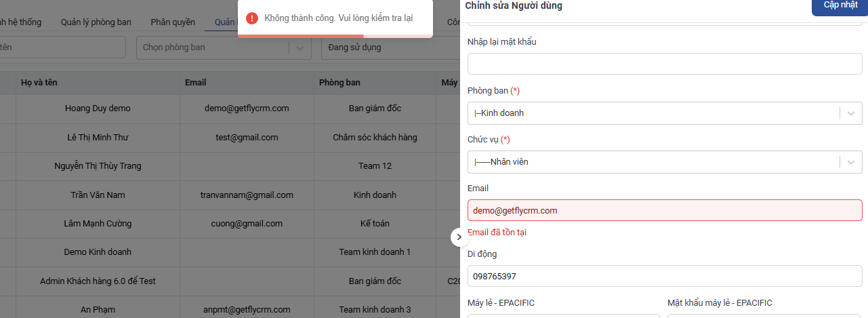Open the Chọn phòng ban filter dropdown
Viewport: 868px width, 318px height.
(224, 47)
